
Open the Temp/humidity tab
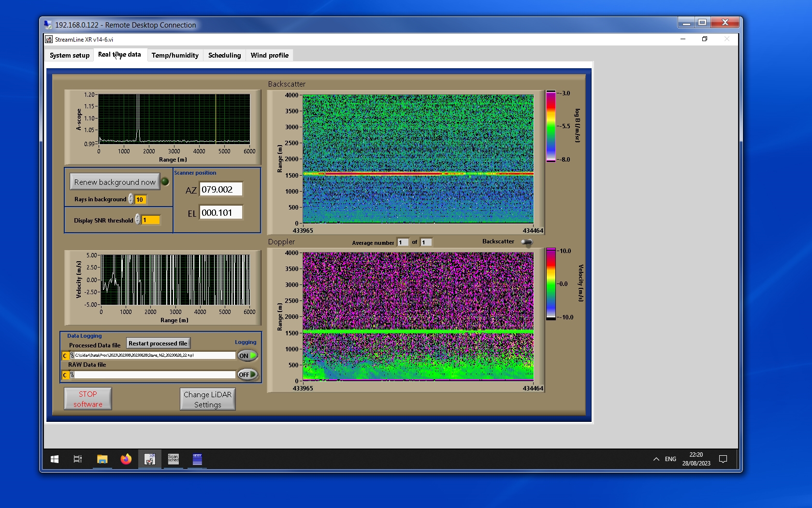(175, 55)
